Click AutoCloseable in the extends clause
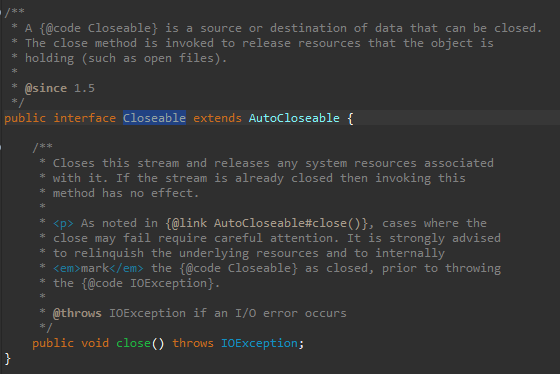Viewport: 560px width, 374px height. (294, 118)
